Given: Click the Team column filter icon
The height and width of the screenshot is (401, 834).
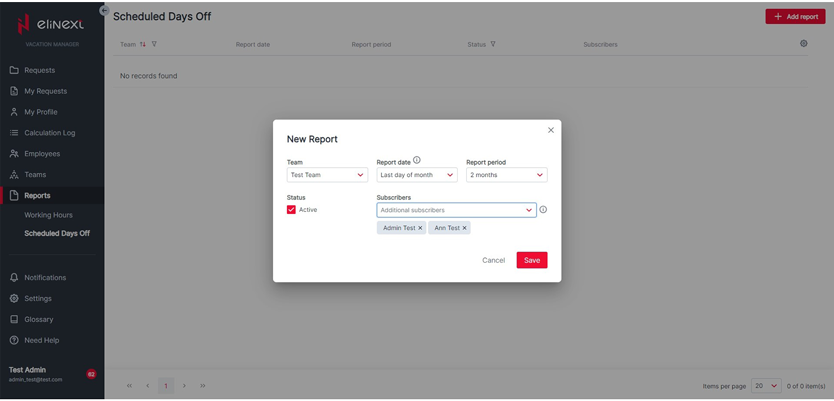Looking at the screenshot, I should coord(154,44).
